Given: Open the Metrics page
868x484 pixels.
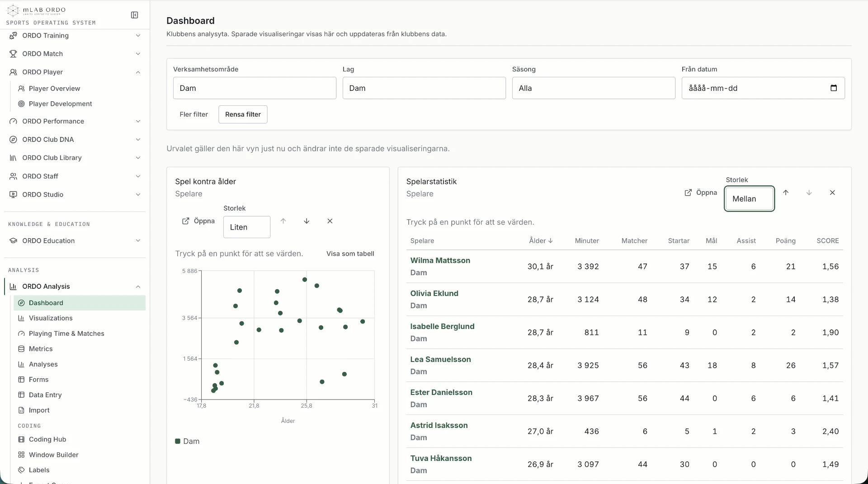Looking at the screenshot, I should click(41, 349).
